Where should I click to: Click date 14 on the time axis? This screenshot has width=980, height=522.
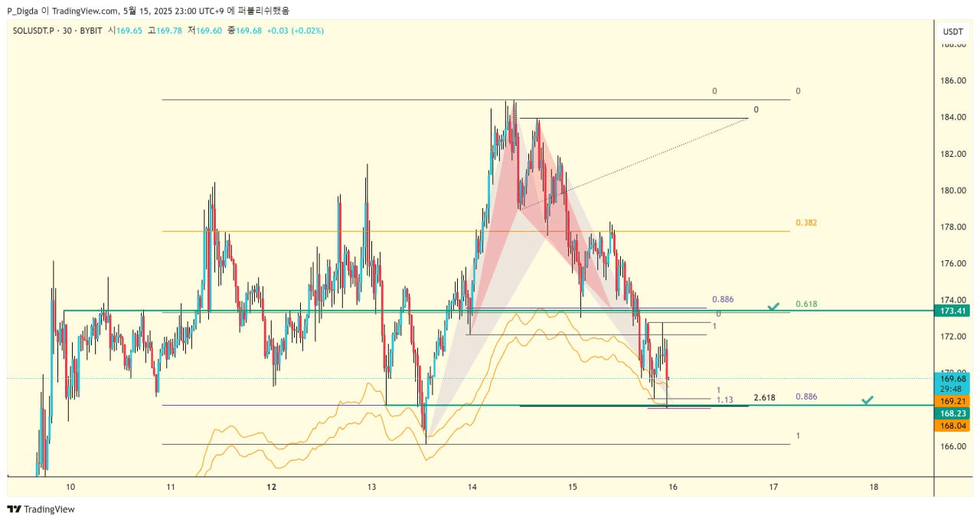pos(472,487)
